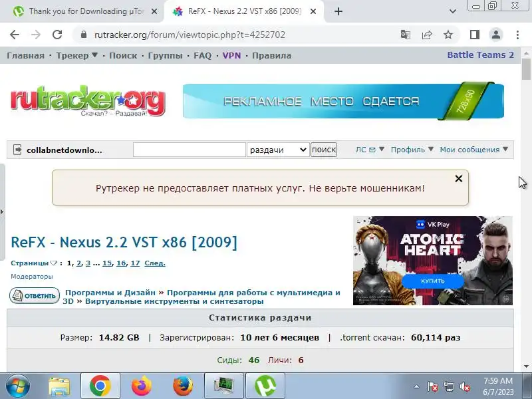Focus the forum search text field
This screenshot has width=532, height=399.
coord(189,150)
